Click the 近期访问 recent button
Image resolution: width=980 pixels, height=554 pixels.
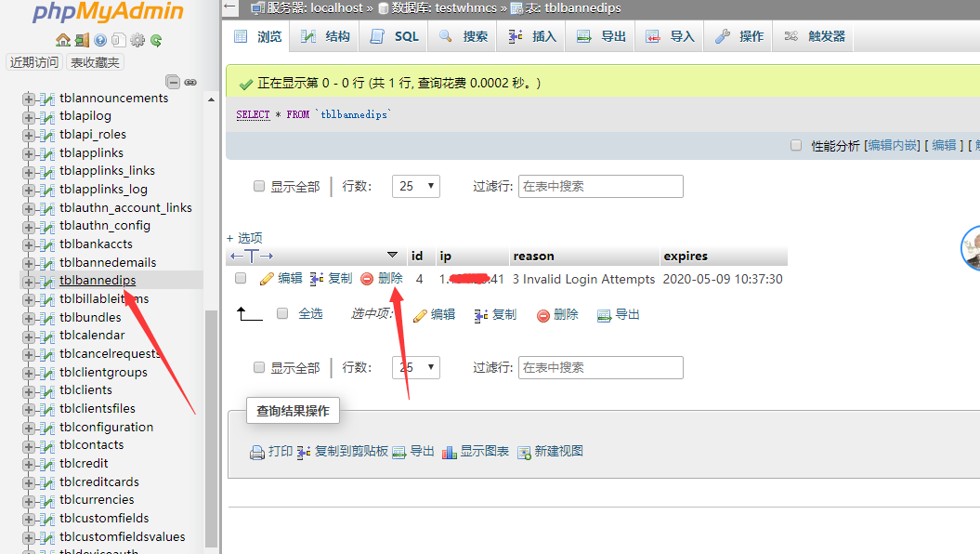pyautogui.click(x=33, y=62)
